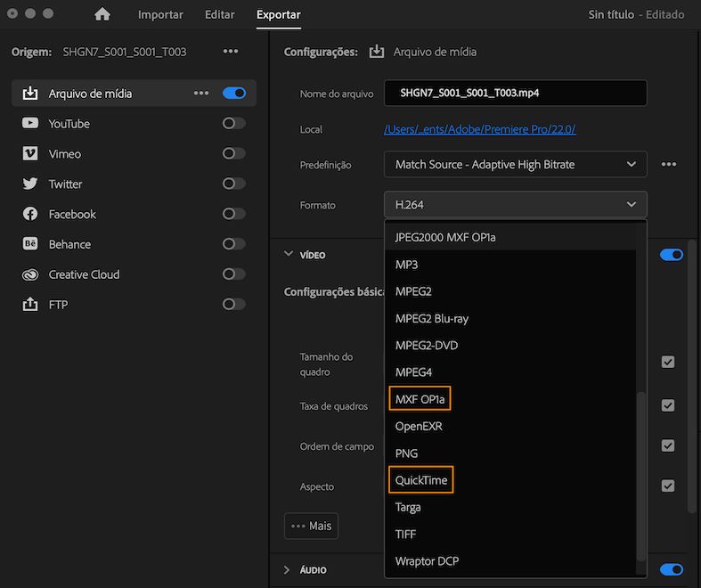The width and height of the screenshot is (701, 588).
Task: Click the Twitter bird icon
Action: 30,184
